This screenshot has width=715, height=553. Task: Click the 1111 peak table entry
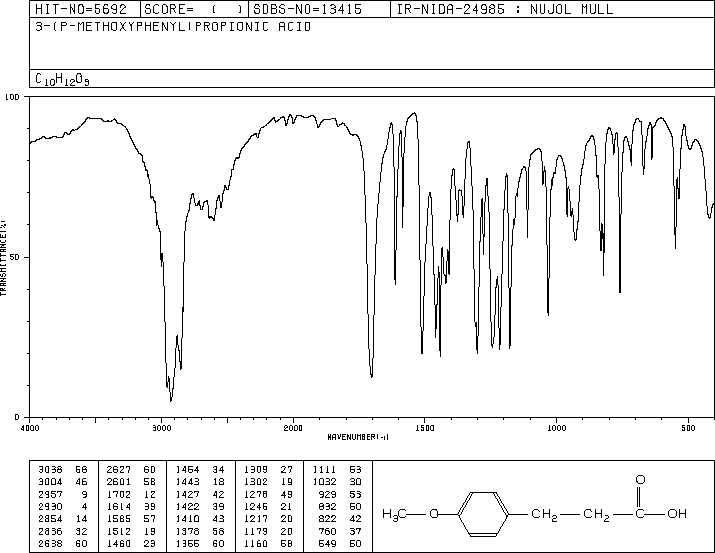(x=337, y=470)
